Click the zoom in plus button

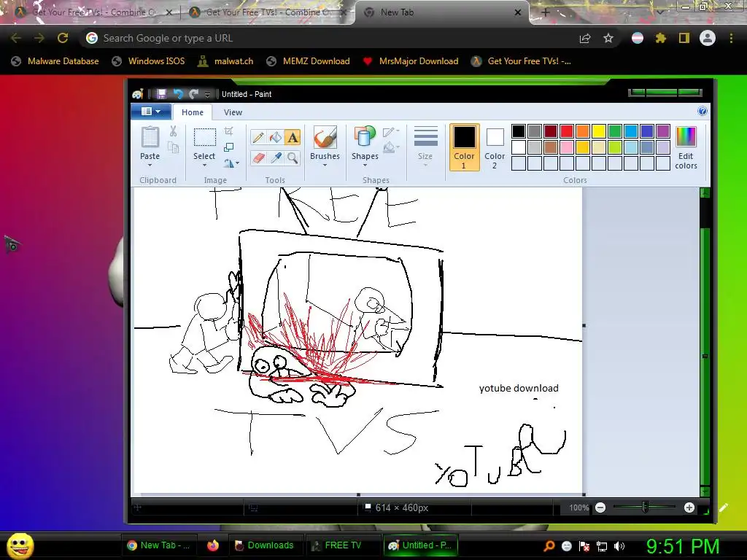(x=689, y=507)
